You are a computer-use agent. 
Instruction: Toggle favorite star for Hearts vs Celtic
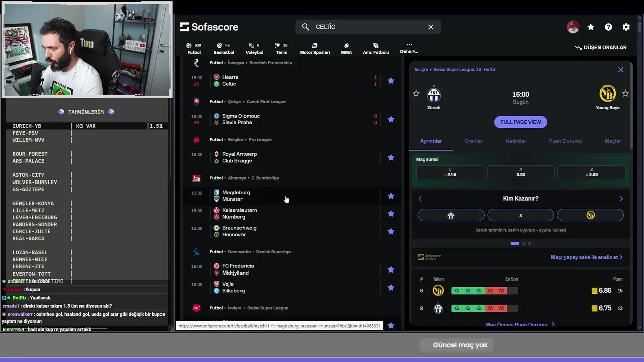391,81
